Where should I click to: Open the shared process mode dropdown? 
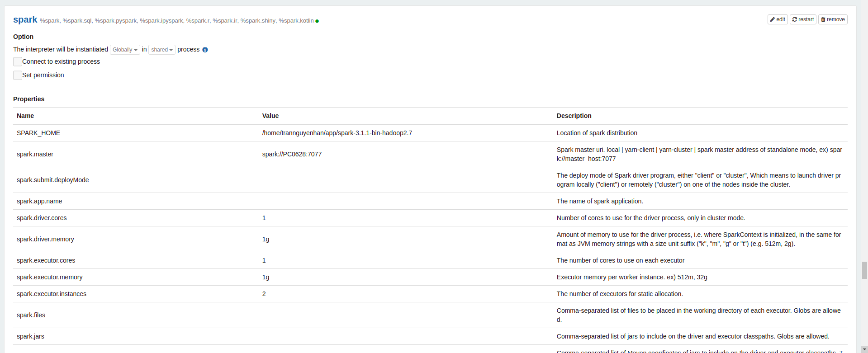[x=162, y=50]
